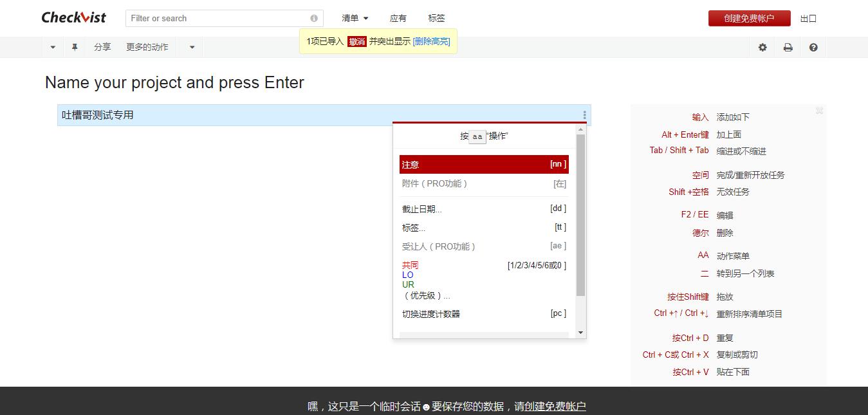Open the chevron dropdown beside 更多的动作
Screen dimensions: 868x415
point(190,47)
